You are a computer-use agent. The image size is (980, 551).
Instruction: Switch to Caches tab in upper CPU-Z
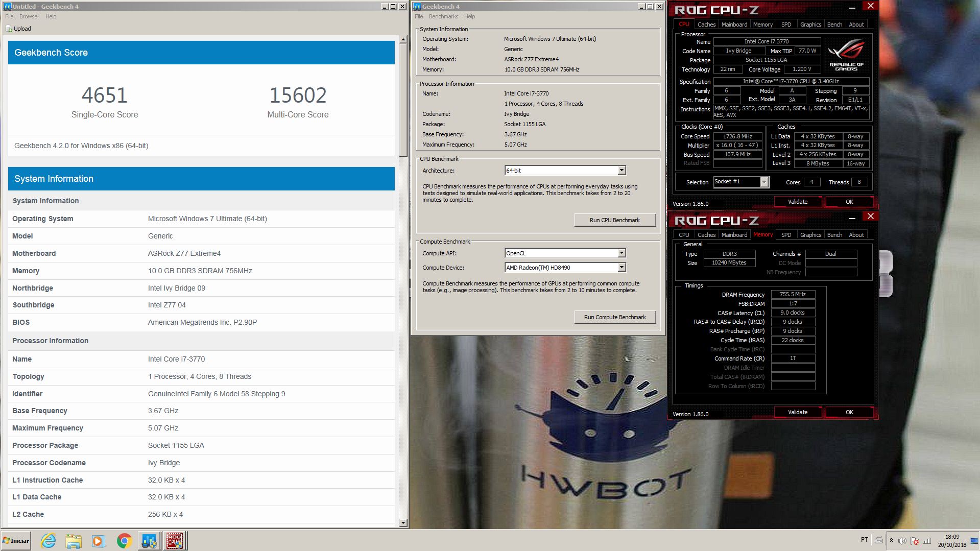(706, 25)
